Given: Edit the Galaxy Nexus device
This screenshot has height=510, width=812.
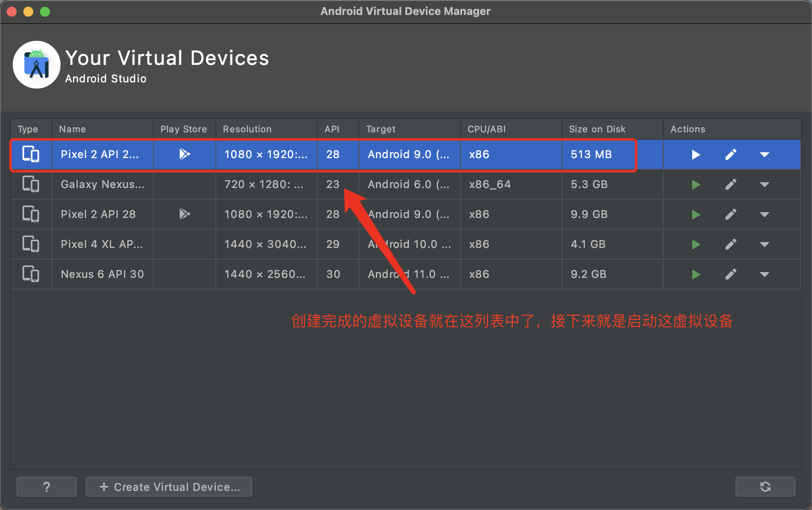Looking at the screenshot, I should point(731,184).
